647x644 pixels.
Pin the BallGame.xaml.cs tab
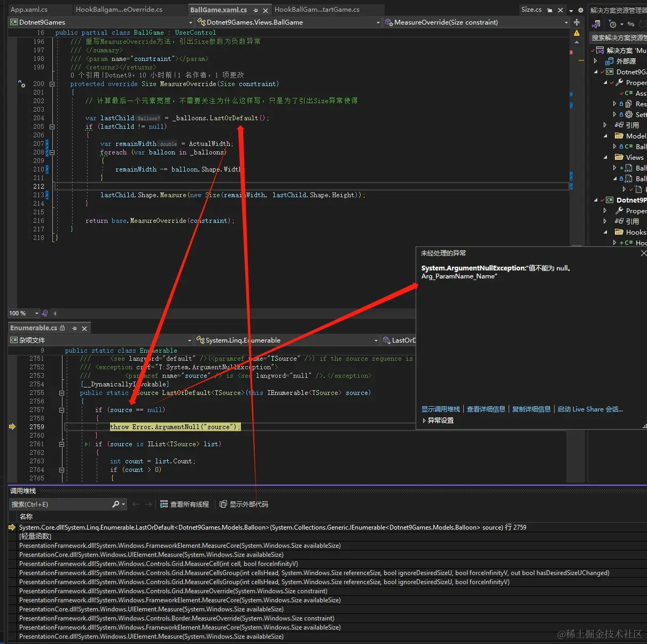(x=256, y=10)
